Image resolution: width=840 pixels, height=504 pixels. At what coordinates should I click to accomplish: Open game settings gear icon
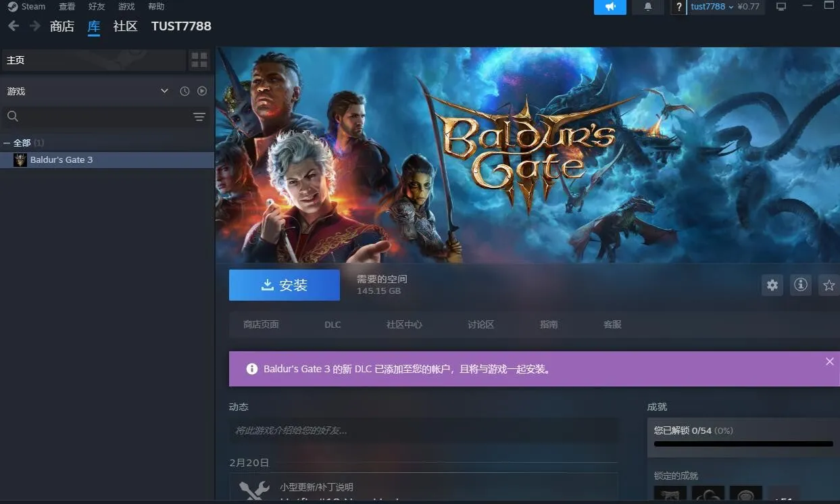772,285
